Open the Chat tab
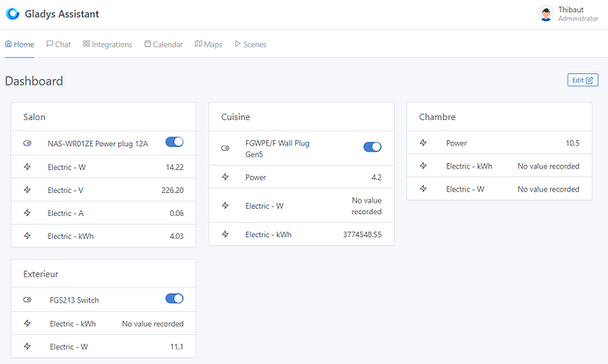This screenshot has height=364, width=608. 58,44
